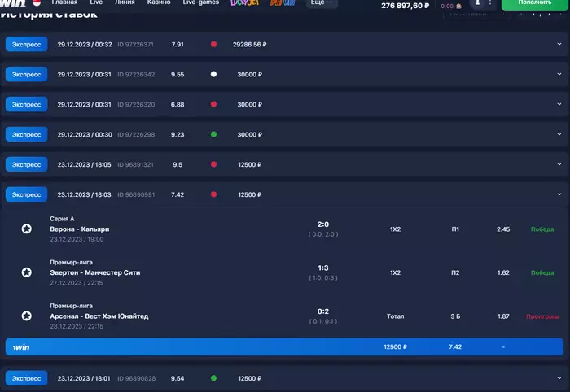
Task: Click the stake amount 29286.56 ₽
Action: point(250,44)
